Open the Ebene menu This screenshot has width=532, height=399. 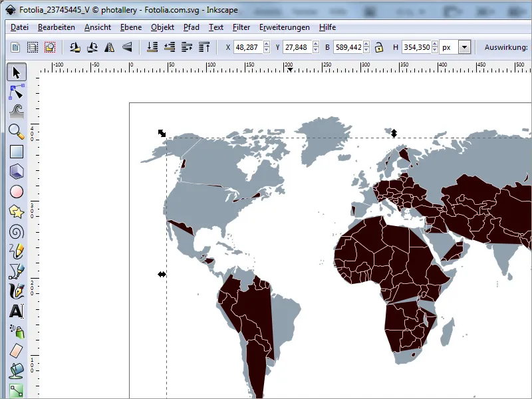click(131, 27)
